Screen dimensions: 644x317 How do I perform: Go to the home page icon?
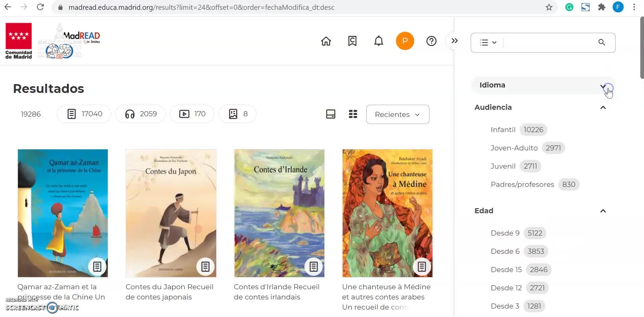pos(326,41)
